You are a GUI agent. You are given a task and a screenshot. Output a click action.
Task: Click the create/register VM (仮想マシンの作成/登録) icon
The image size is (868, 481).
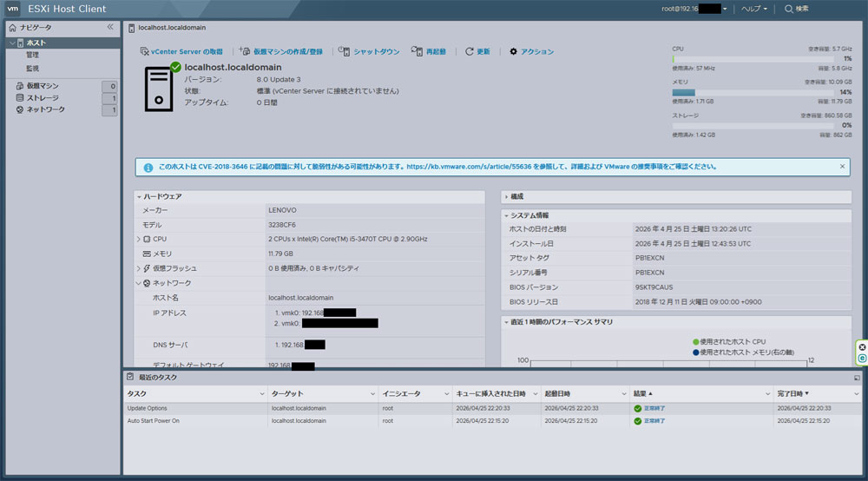(244, 52)
